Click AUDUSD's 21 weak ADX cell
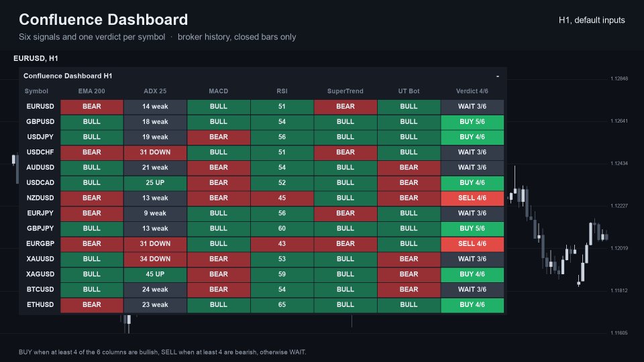 coord(155,167)
